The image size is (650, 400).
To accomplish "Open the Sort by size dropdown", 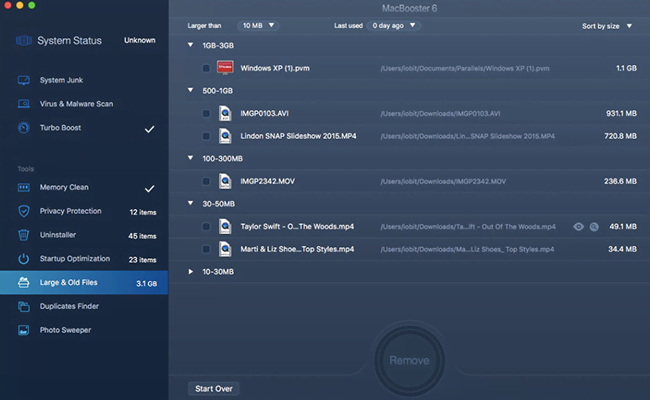I will pos(606,26).
